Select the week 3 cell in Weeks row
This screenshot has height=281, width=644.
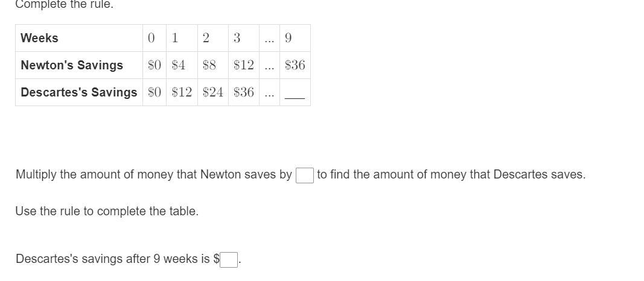tap(244, 38)
